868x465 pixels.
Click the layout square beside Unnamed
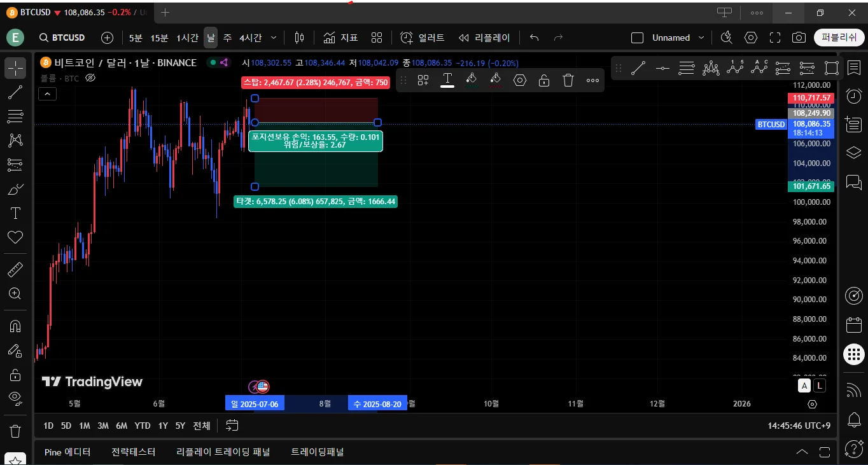point(637,38)
